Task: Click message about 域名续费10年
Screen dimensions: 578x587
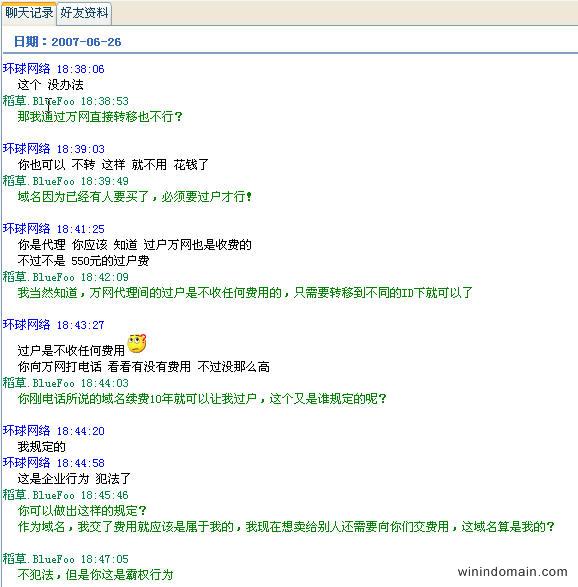Action: tap(202, 399)
